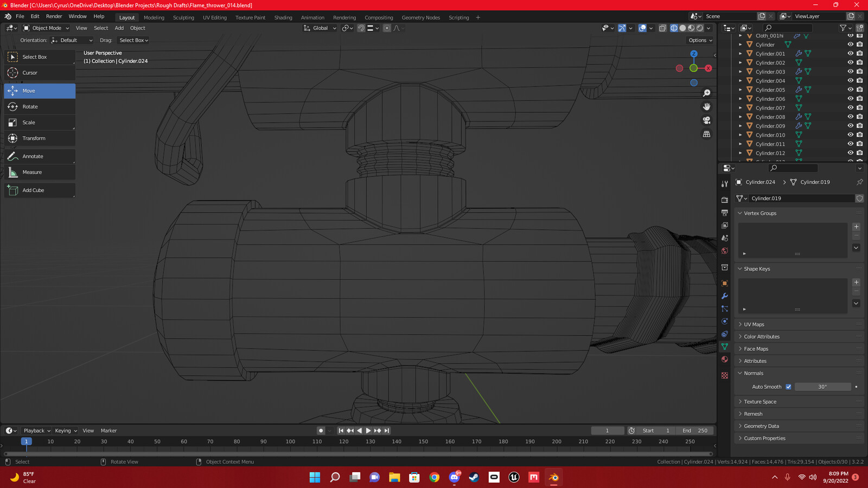Select the Rotate tool
Screen dimensions: 868x488
[x=40, y=107]
